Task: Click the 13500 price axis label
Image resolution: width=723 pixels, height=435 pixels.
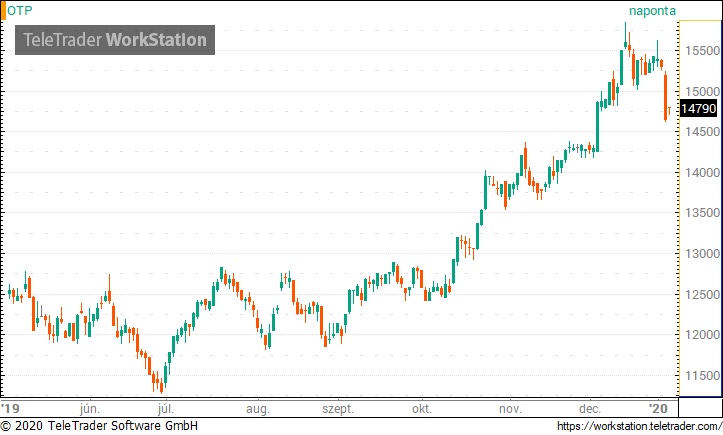Action: click(702, 213)
